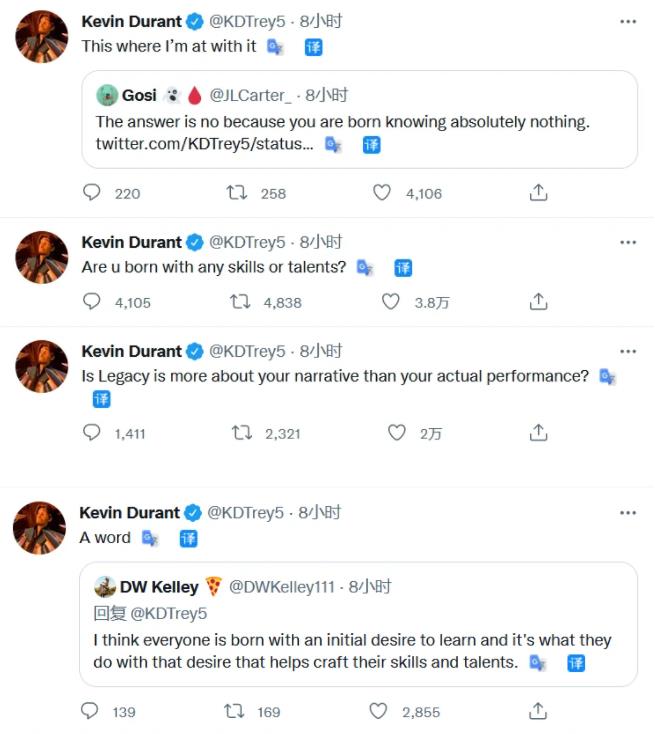Click the Google translate icon beside "A word"
Image resolution: width=655 pixels, height=734 pixels.
pos(150,538)
